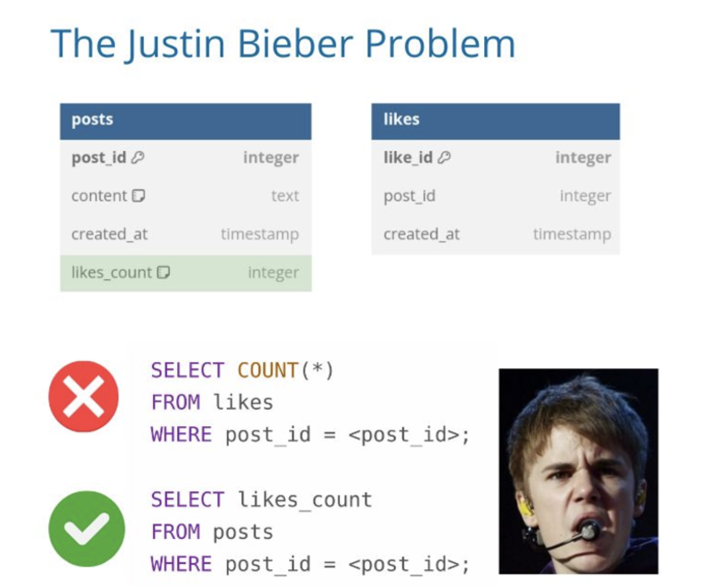Click the green checkmark icon
Image resolution: width=702 pixels, height=588 pixels.
pos(86,528)
